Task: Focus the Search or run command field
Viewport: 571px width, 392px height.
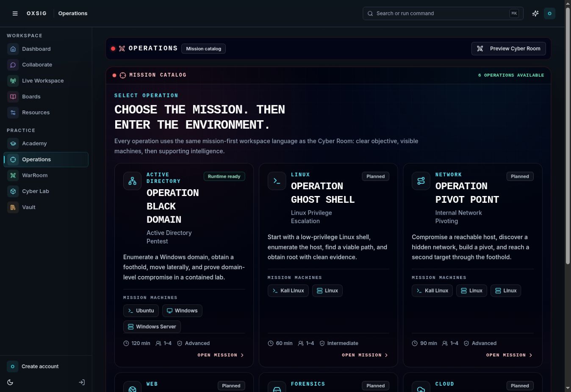Action: pos(443,14)
